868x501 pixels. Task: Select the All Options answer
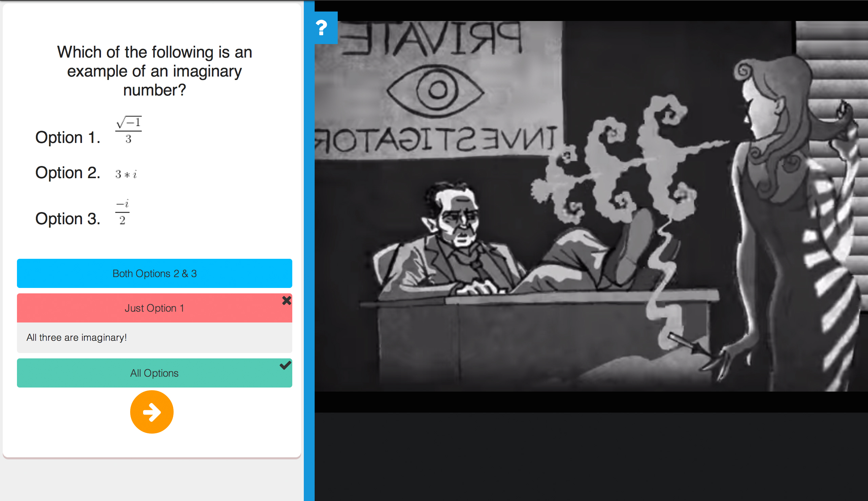coord(155,373)
